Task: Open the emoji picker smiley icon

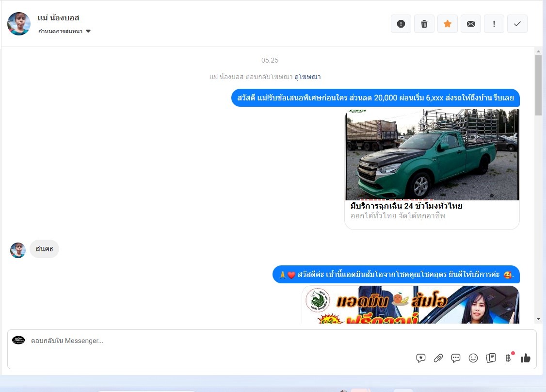Action: (473, 358)
